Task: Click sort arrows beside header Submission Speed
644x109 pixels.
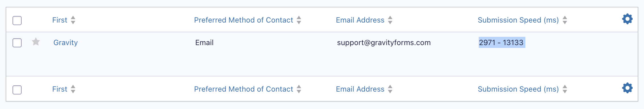Action: tap(565, 20)
